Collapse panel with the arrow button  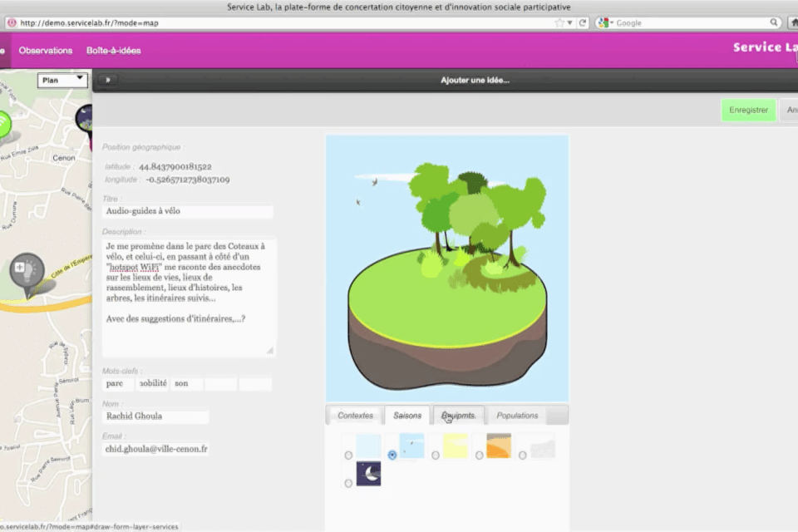click(108, 81)
